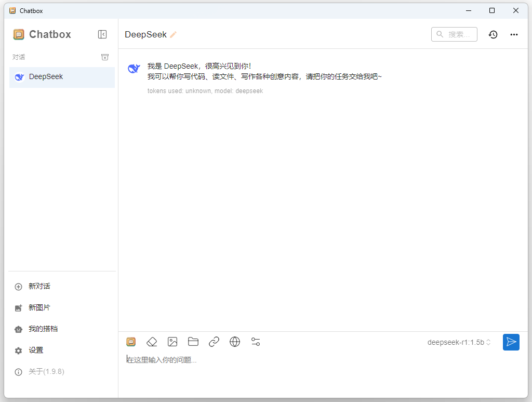The image size is (532, 402).
Task: Click the link attachment icon
Action: tap(214, 342)
